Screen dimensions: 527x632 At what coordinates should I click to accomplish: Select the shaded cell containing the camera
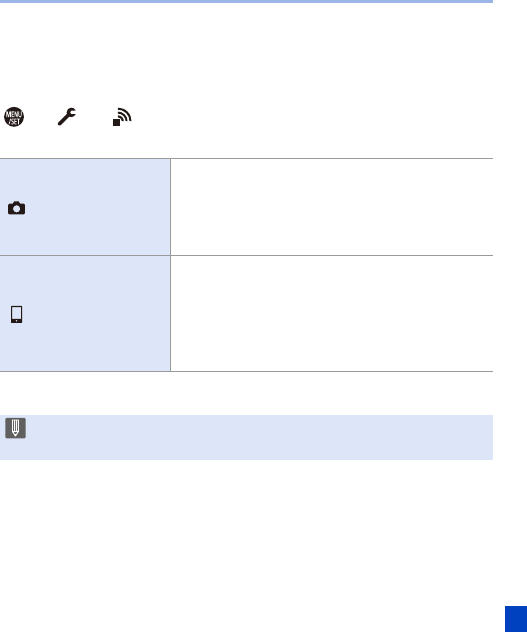tap(85, 207)
